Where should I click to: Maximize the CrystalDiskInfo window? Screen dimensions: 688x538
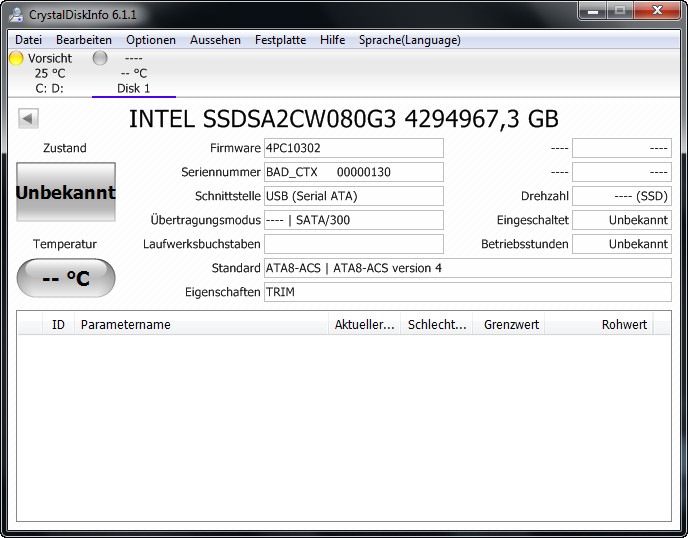(x=620, y=11)
